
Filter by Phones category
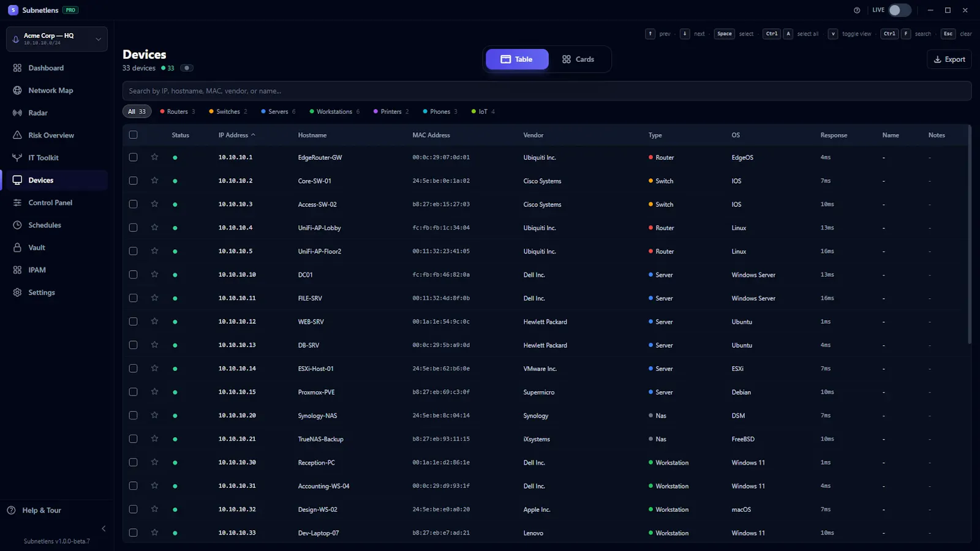(x=440, y=111)
